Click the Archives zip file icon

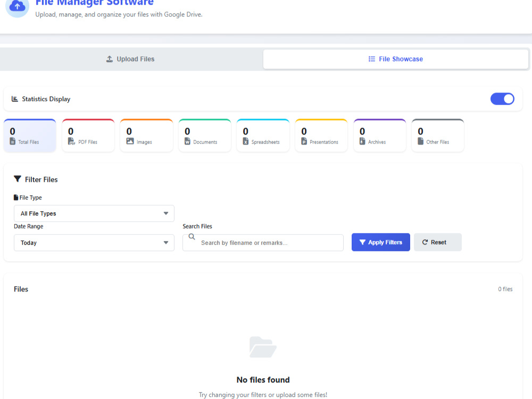[x=362, y=141]
